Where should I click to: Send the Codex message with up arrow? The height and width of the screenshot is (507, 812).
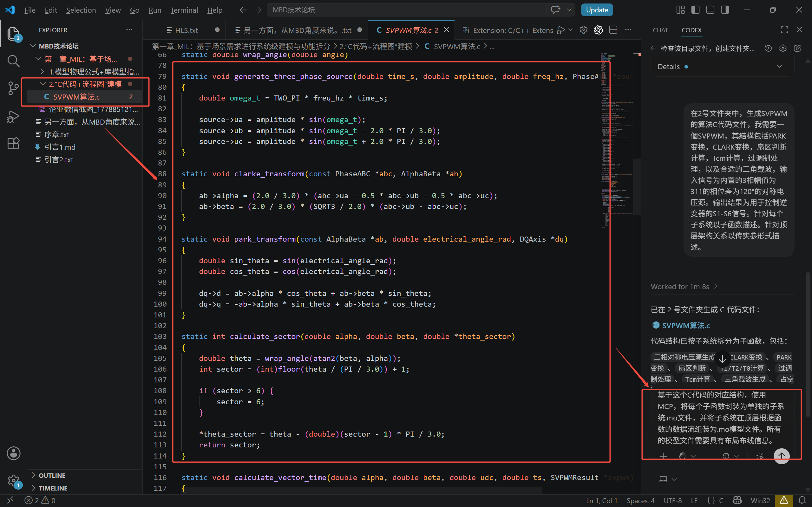click(x=782, y=456)
